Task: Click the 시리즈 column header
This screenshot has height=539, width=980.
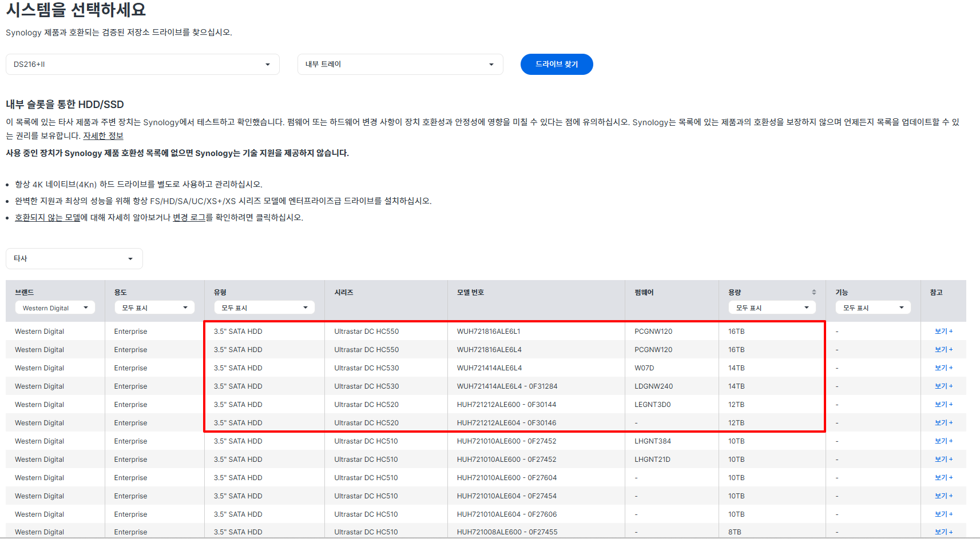Action: click(x=344, y=292)
